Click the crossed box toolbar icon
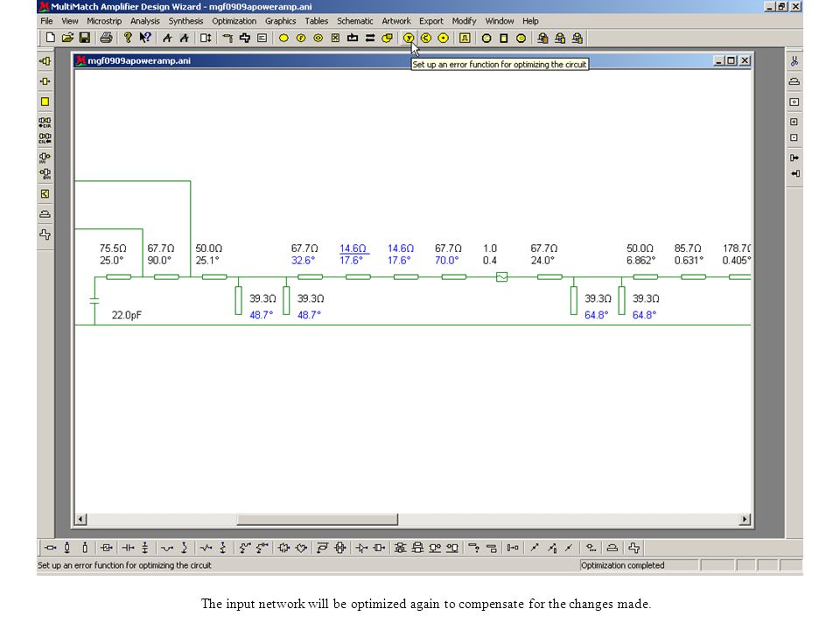Viewport: 840px width, 630px height. 335,38
